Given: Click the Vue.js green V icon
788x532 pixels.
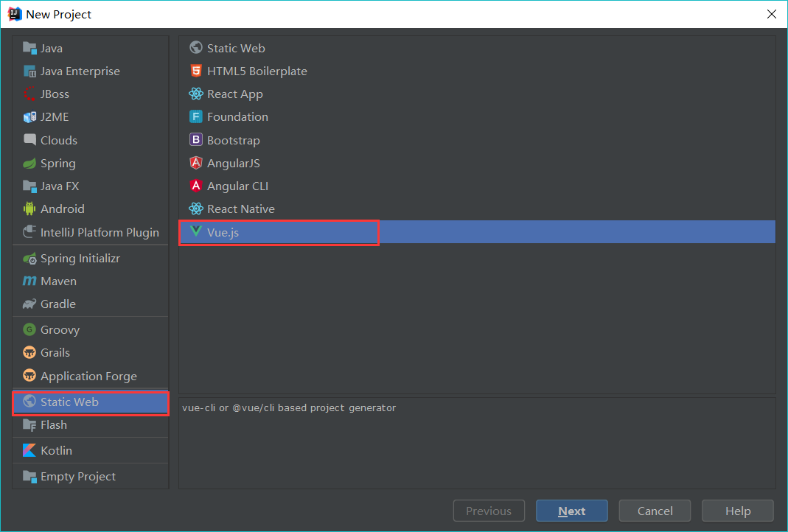Looking at the screenshot, I should tap(196, 231).
